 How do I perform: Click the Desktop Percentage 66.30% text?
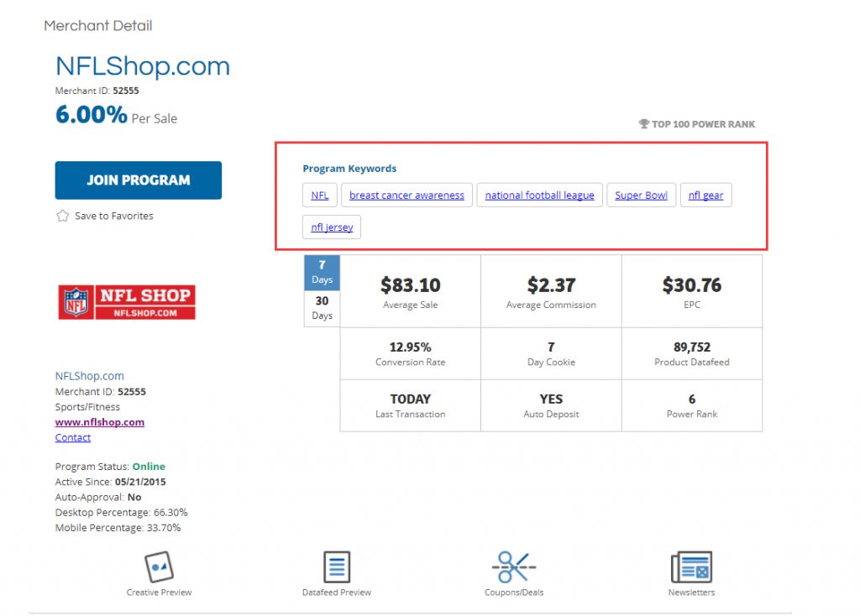click(x=121, y=513)
